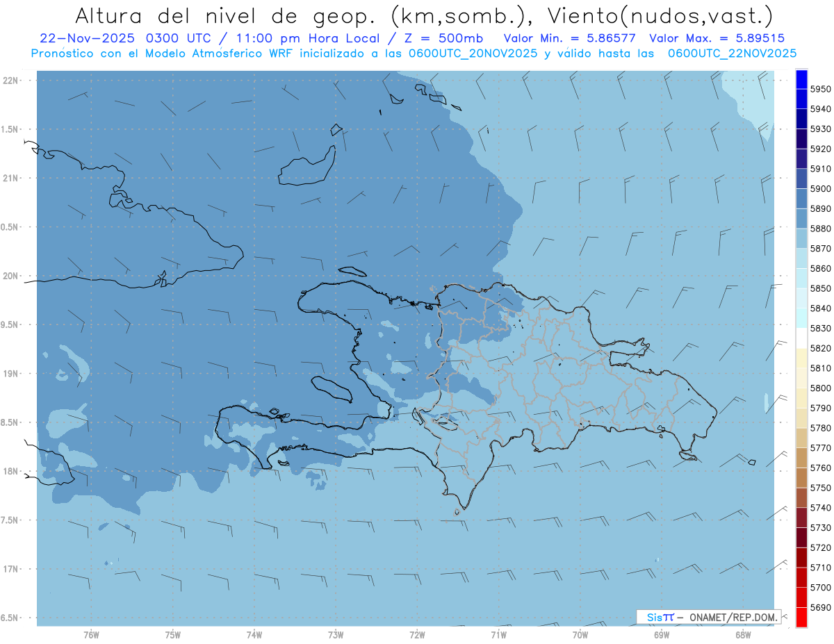
Task: Select the legend swatch between 5870 and 5880
Action: 801,238
